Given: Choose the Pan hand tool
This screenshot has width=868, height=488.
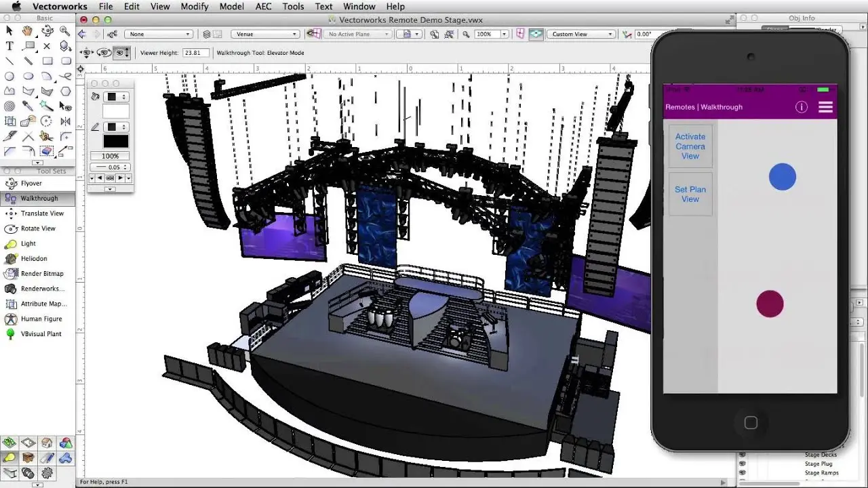Looking at the screenshot, I should 28,30.
